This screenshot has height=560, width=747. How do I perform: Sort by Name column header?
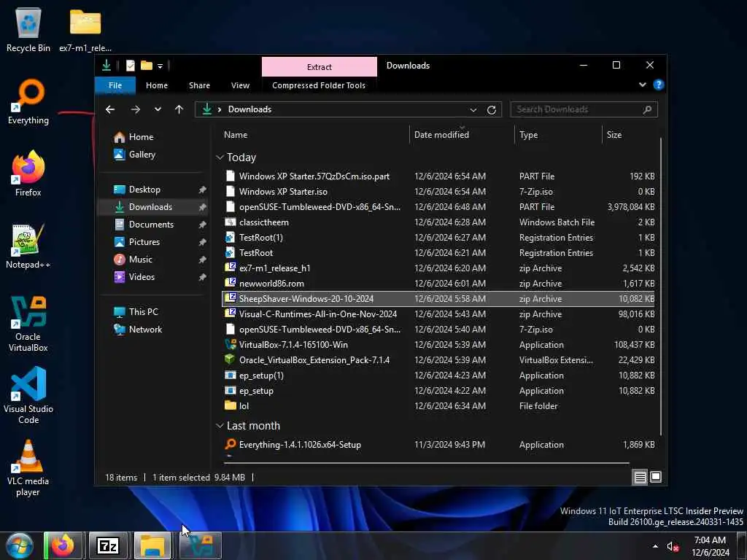point(314,135)
